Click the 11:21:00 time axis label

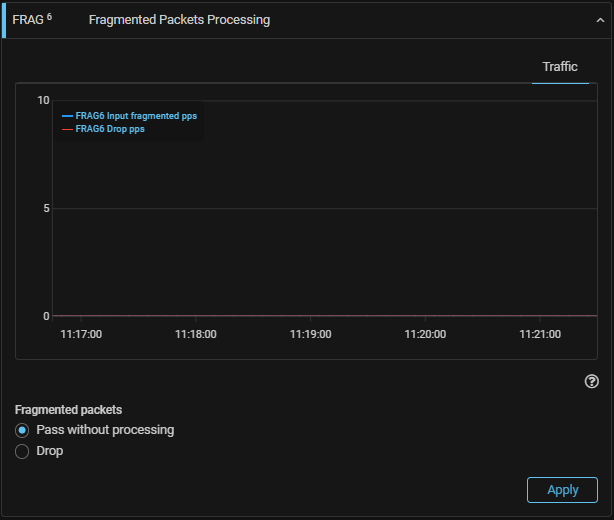(x=540, y=334)
